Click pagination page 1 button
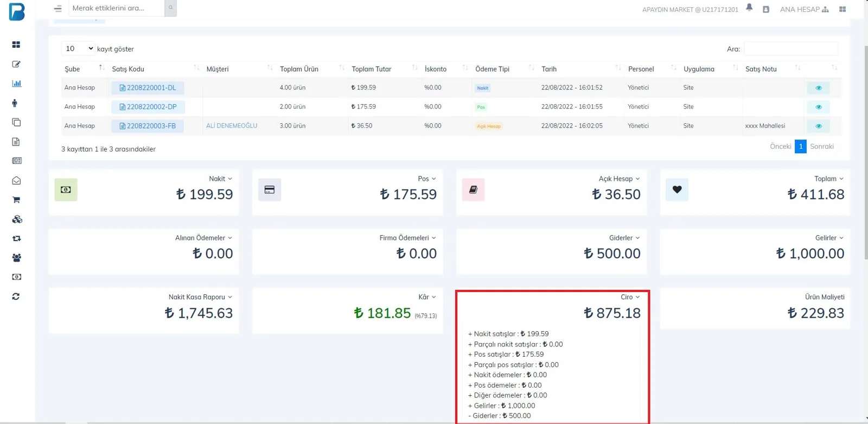Screen dimensions: 868x424 coord(801,146)
